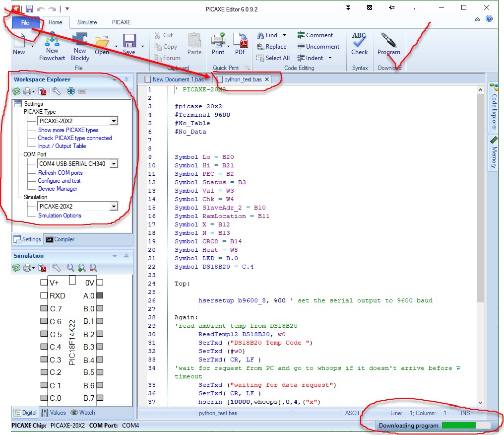Viewport: 504px width, 435px height.
Task: Switch to the Simulate ribbon tab
Action: pyautogui.click(x=87, y=22)
